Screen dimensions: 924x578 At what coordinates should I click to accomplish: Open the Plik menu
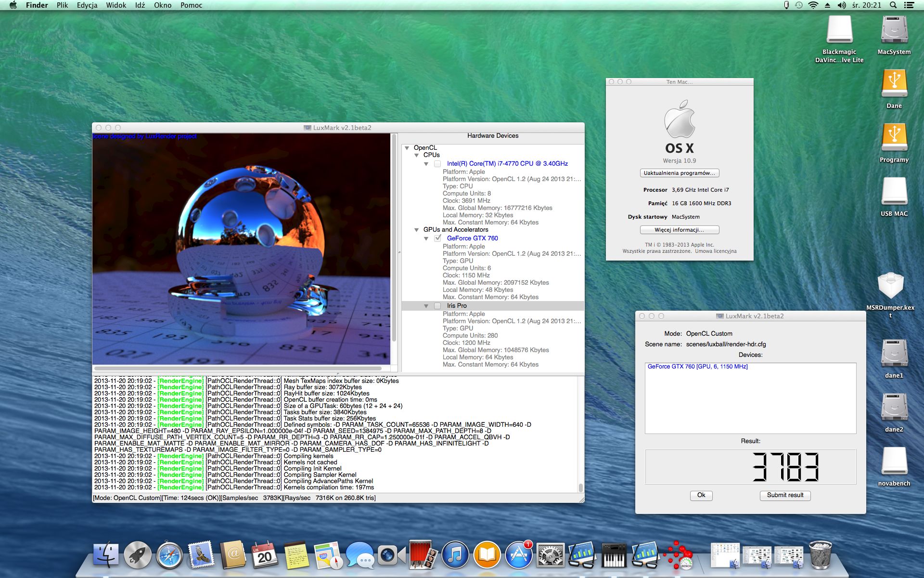pos(63,5)
